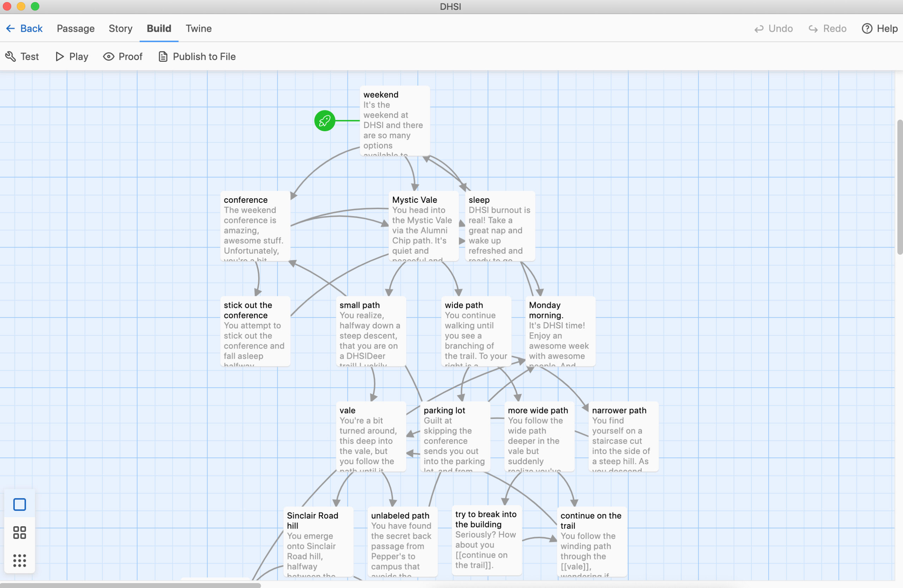Click the Help question mark icon

[867, 29]
